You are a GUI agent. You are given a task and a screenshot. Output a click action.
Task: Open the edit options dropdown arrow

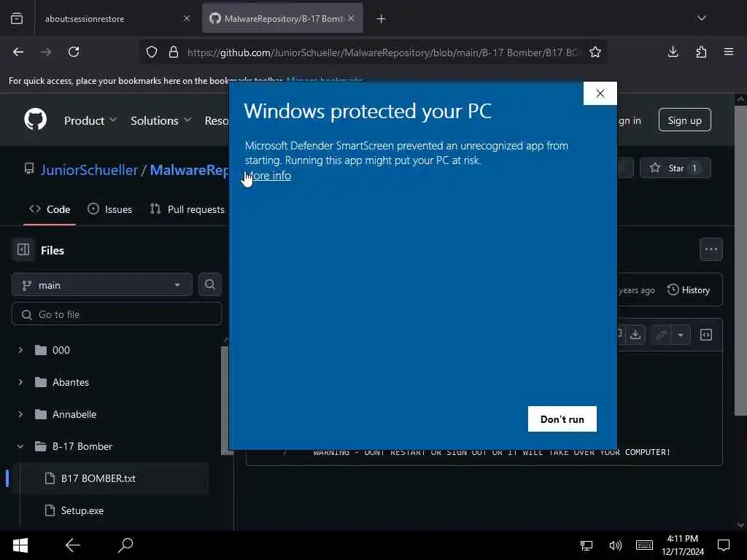pos(681,335)
